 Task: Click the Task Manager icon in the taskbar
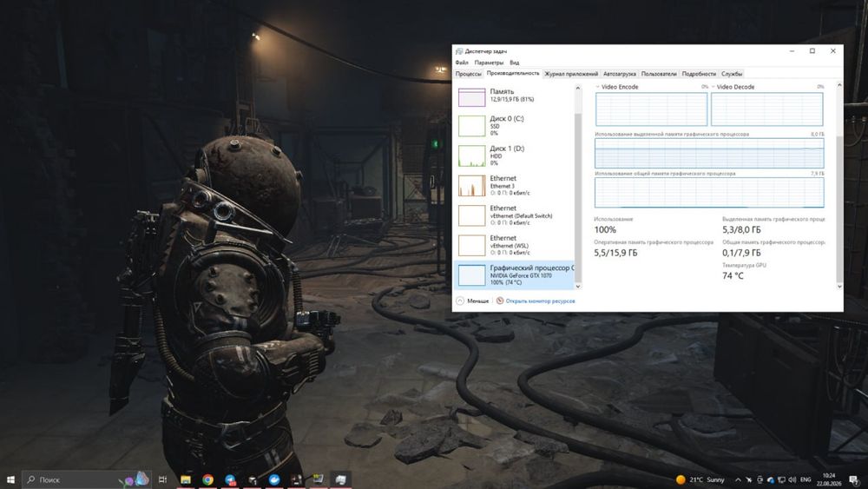(340, 479)
